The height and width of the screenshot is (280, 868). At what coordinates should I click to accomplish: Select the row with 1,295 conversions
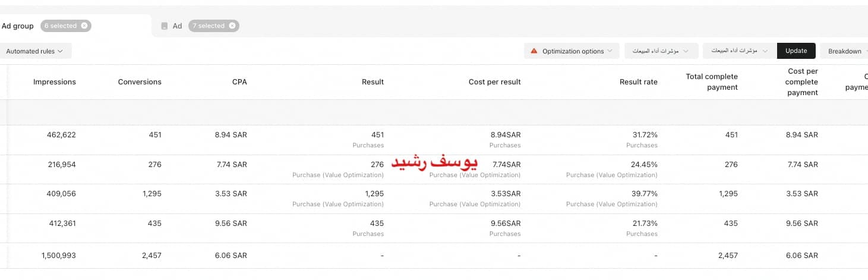tap(434, 199)
